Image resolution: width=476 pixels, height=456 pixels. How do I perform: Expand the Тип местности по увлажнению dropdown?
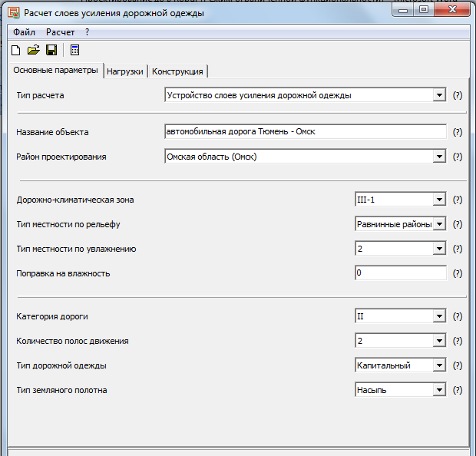click(x=439, y=249)
